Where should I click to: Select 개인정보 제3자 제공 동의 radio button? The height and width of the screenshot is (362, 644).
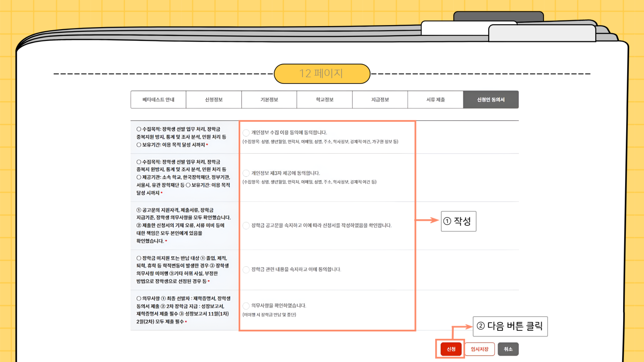246,173
